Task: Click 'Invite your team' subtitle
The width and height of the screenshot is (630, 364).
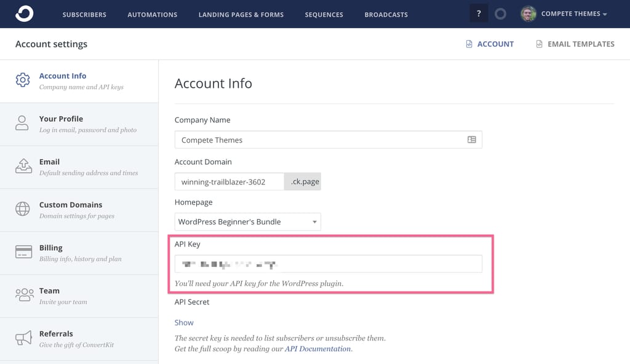Action: pyautogui.click(x=63, y=302)
